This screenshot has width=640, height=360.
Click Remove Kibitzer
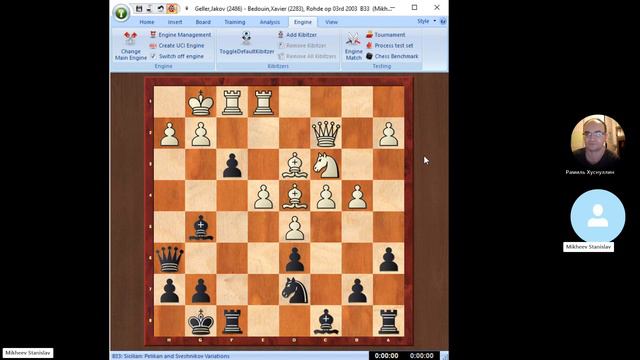click(x=302, y=46)
